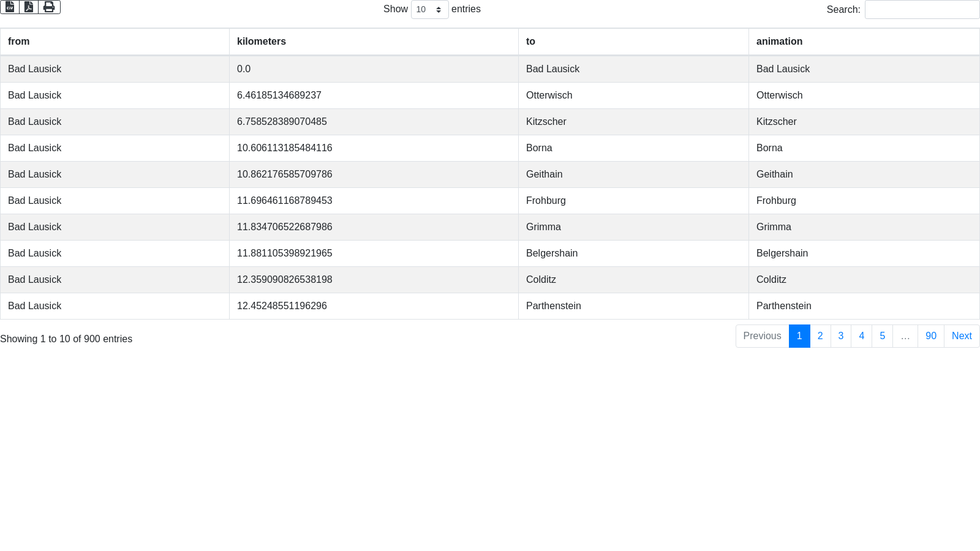Jump to last page 90
980x551 pixels.
pos(930,336)
